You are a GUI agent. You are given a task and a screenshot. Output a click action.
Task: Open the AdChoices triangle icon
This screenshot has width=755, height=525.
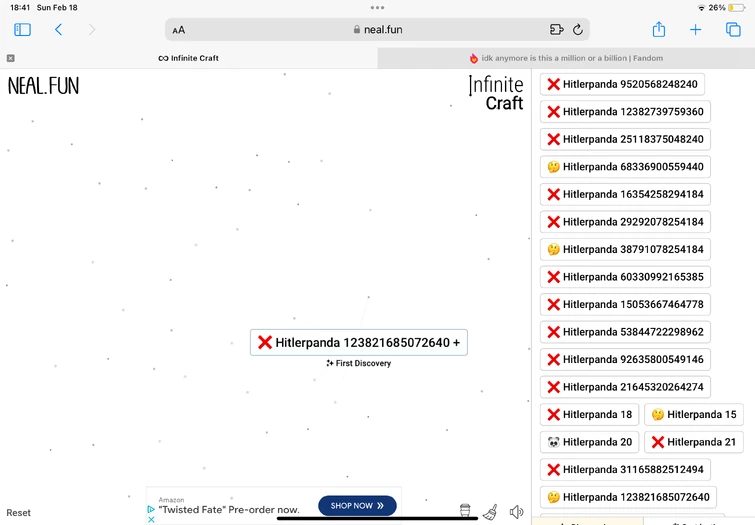(151, 509)
